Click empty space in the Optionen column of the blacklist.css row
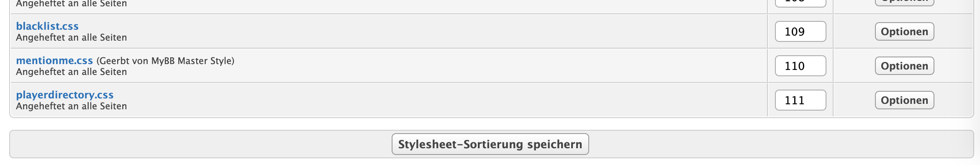 [x=854, y=31]
